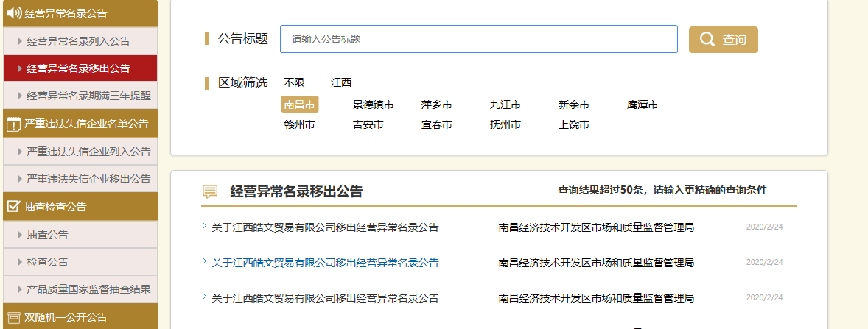The image size is (868, 329).
Task: Open 经营异常名录期满三年提醒 sidebar item
Action: (88, 96)
